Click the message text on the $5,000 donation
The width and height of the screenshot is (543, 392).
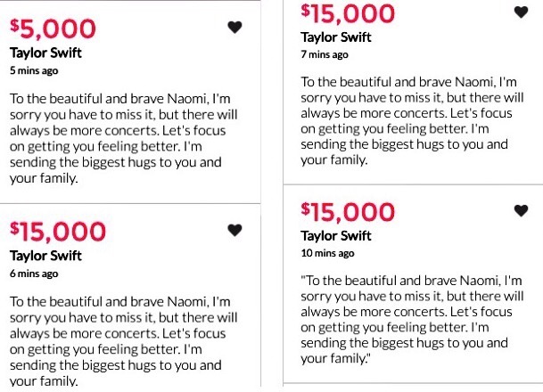coord(124,135)
